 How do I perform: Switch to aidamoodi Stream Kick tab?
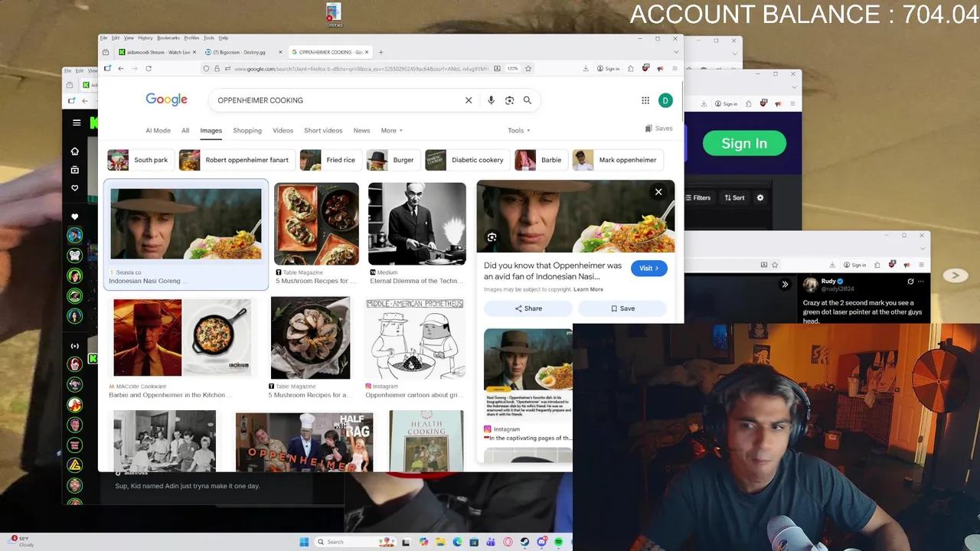(x=157, y=52)
